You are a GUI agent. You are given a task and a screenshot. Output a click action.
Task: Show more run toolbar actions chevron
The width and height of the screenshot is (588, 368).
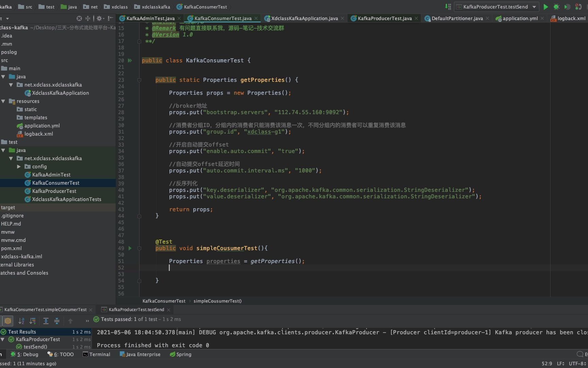coord(87,321)
